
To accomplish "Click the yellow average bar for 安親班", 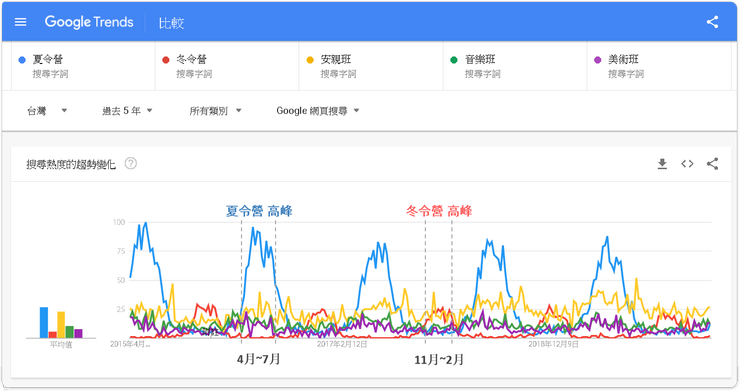I will tap(61, 324).
